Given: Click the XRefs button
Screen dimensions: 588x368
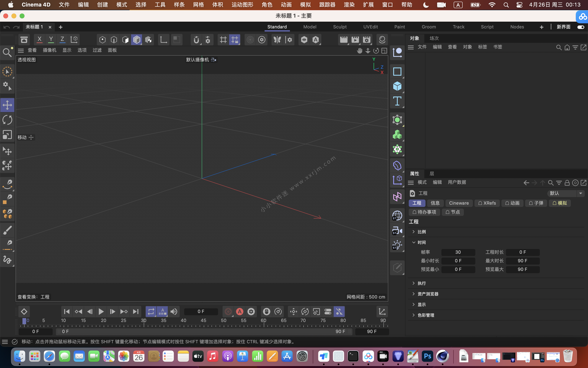Looking at the screenshot, I should [x=487, y=203].
